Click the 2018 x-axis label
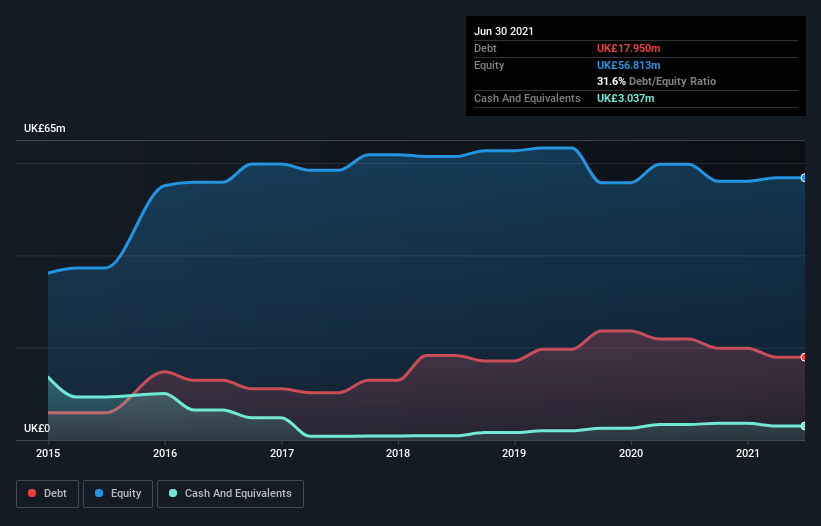 coord(398,453)
